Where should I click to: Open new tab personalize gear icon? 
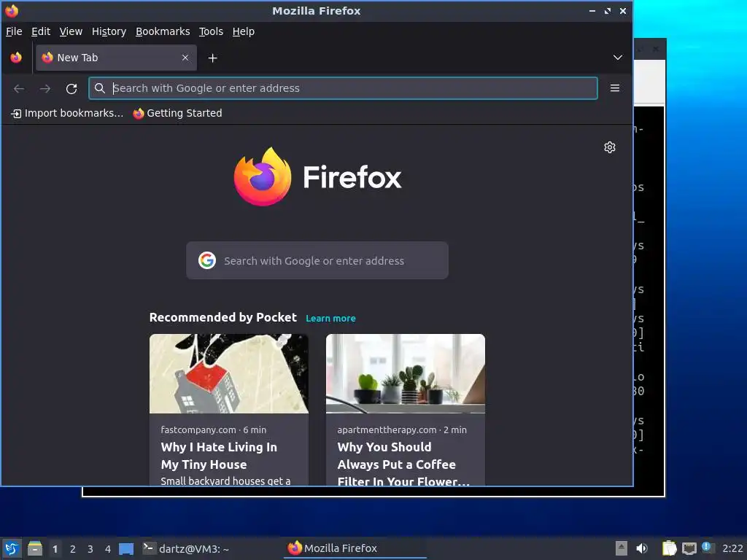click(x=610, y=147)
